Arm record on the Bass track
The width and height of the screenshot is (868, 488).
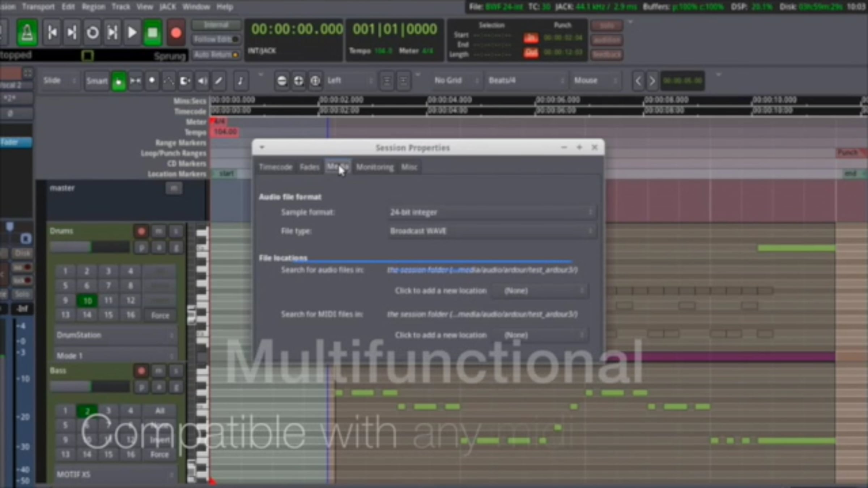[x=141, y=371]
